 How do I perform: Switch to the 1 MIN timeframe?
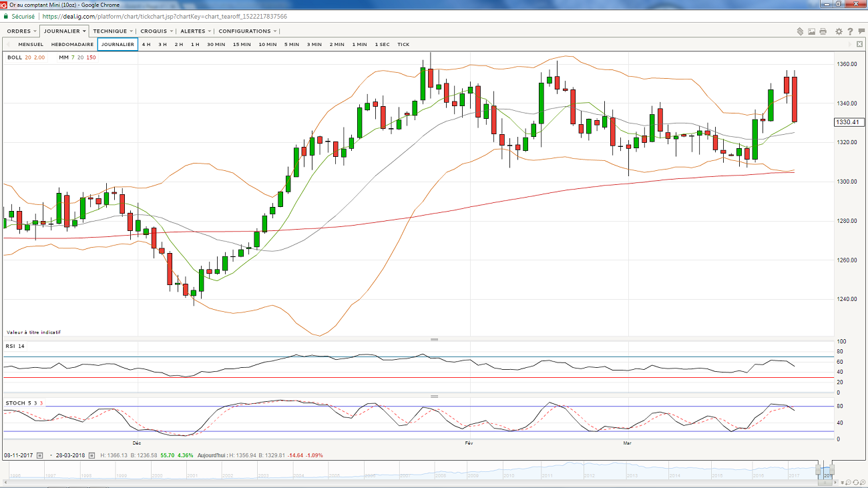tap(359, 45)
